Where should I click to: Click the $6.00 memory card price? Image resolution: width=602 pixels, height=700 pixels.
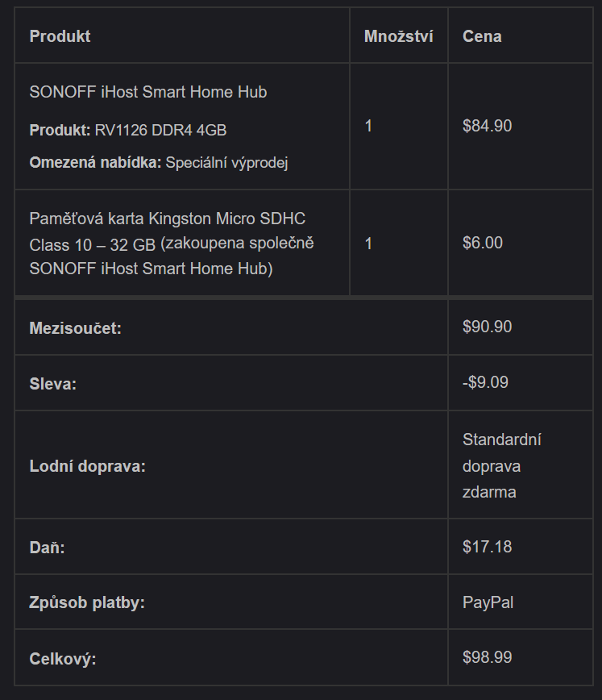[x=483, y=243]
